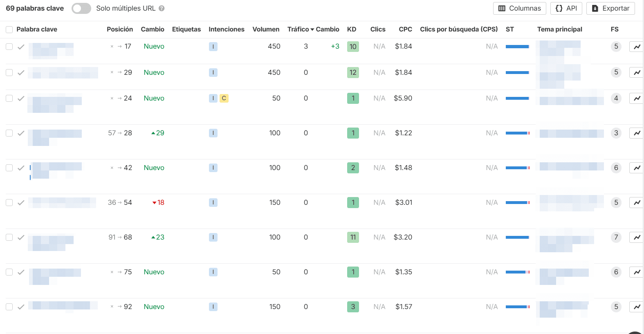
Task: Open trend chart for position 17 row
Action: (x=637, y=47)
